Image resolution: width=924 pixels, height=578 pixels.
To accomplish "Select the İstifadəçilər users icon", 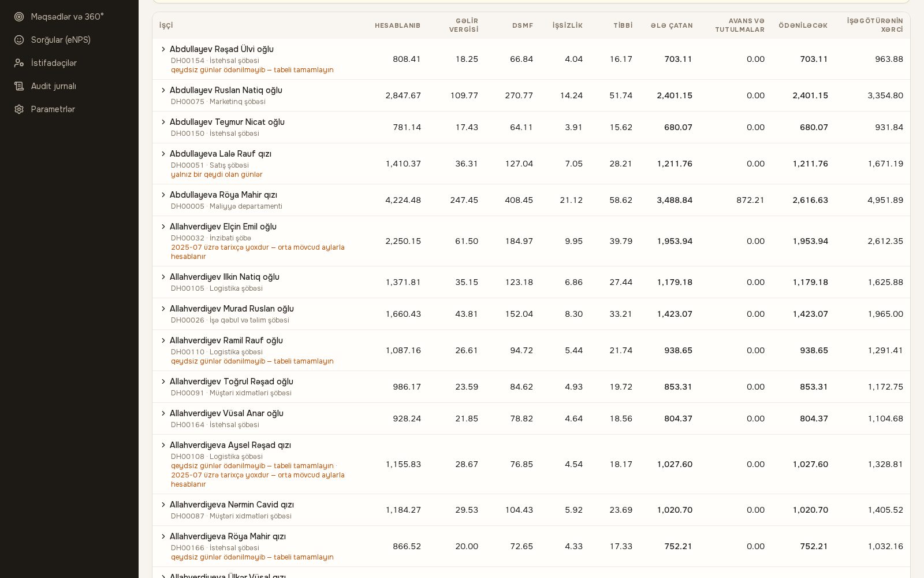I will (x=19, y=63).
